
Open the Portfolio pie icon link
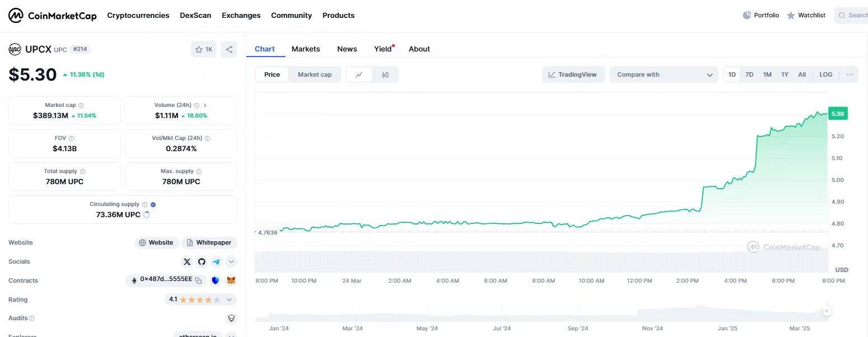point(761,15)
